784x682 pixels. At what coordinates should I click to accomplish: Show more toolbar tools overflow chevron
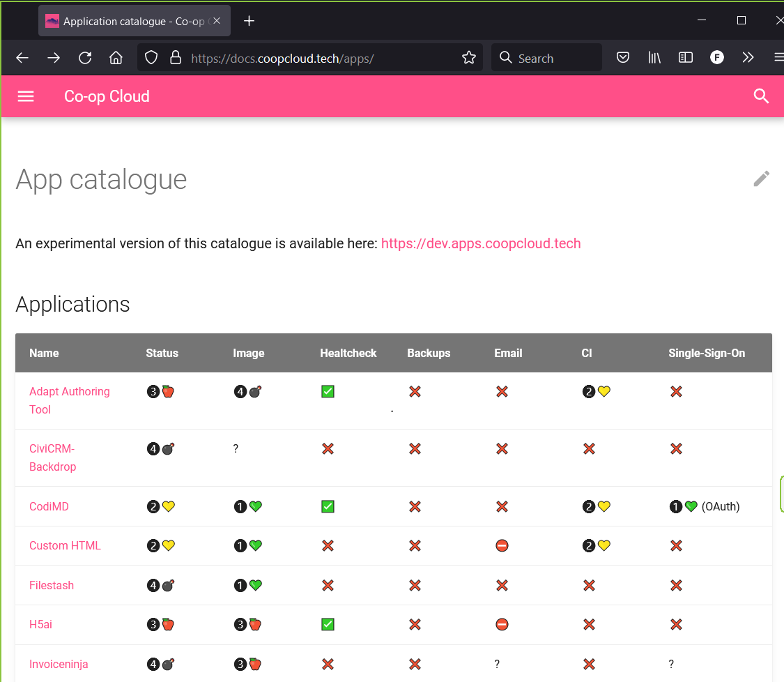[x=748, y=58]
